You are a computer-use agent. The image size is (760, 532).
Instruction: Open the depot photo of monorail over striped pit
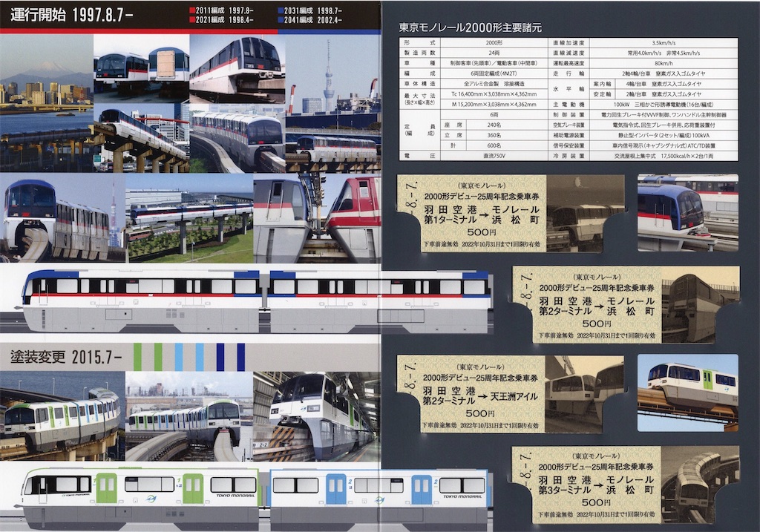(317, 416)
